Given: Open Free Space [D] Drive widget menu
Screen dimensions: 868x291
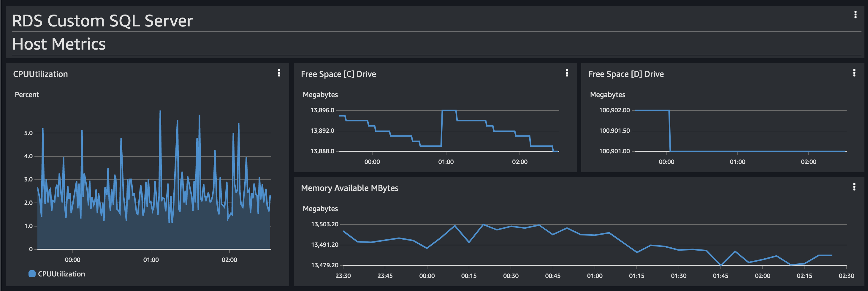Looking at the screenshot, I should pos(854,73).
